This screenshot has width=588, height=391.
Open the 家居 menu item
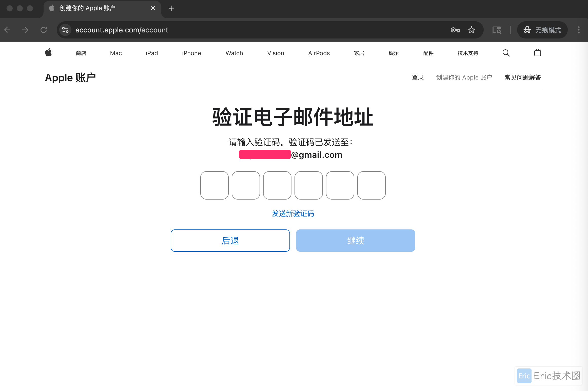[x=359, y=53]
